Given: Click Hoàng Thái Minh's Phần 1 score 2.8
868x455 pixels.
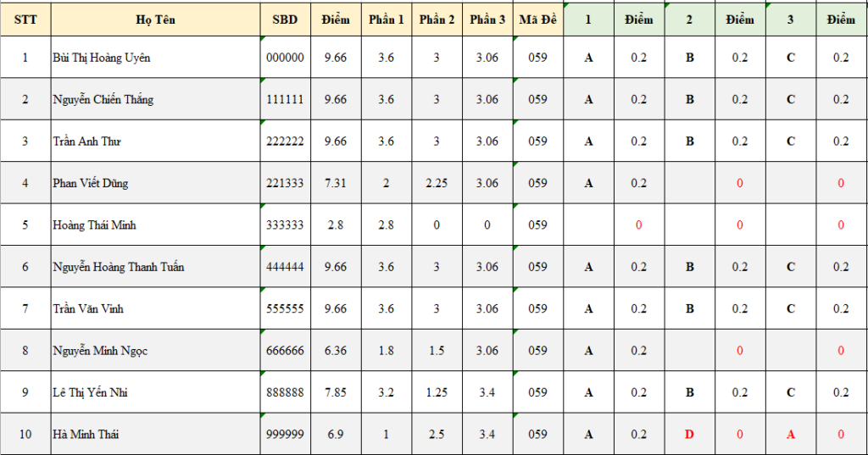Looking at the screenshot, I should pyautogui.click(x=387, y=225).
